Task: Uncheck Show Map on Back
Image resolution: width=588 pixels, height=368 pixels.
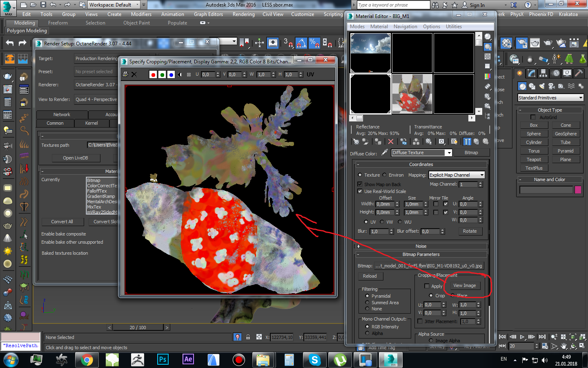Action: pyautogui.click(x=360, y=184)
